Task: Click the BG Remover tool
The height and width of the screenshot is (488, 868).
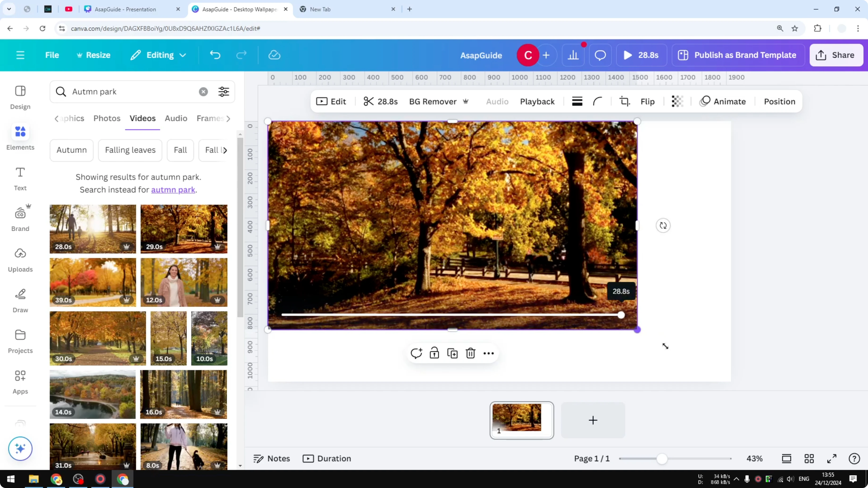Action: [x=433, y=101]
